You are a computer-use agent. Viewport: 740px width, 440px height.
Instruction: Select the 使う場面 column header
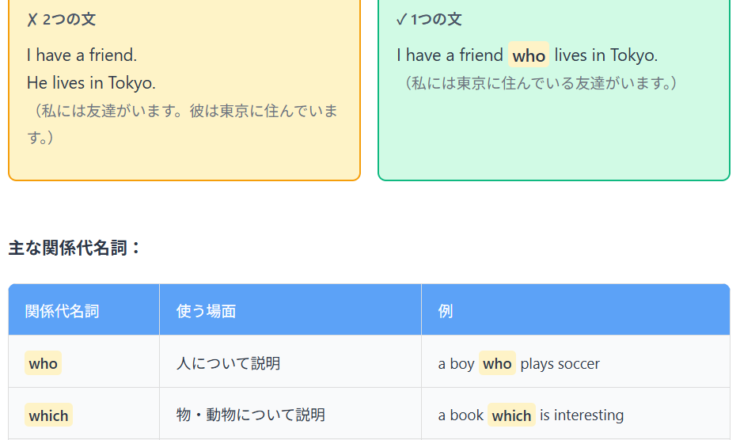tap(206, 311)
